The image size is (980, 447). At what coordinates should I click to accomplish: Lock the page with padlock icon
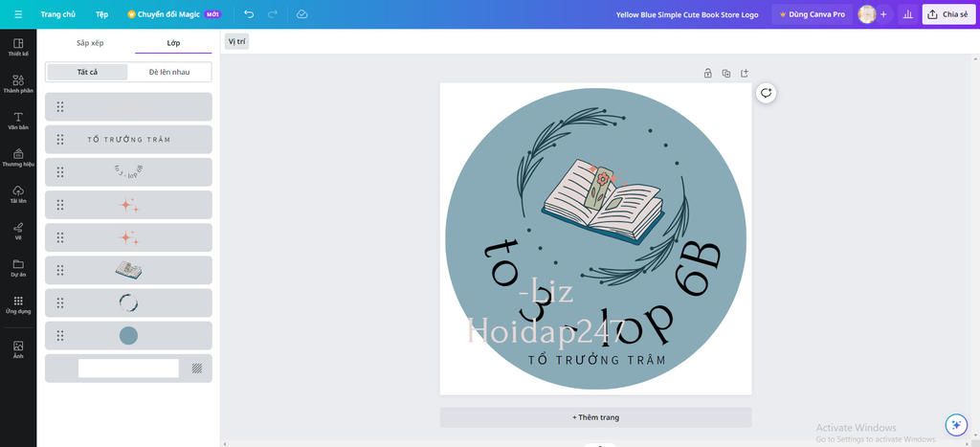707,73
